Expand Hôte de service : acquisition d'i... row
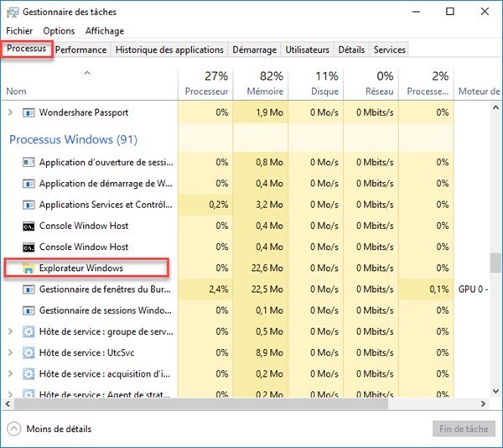The height and width of the screenshot is (448, 503). (10, 373)
